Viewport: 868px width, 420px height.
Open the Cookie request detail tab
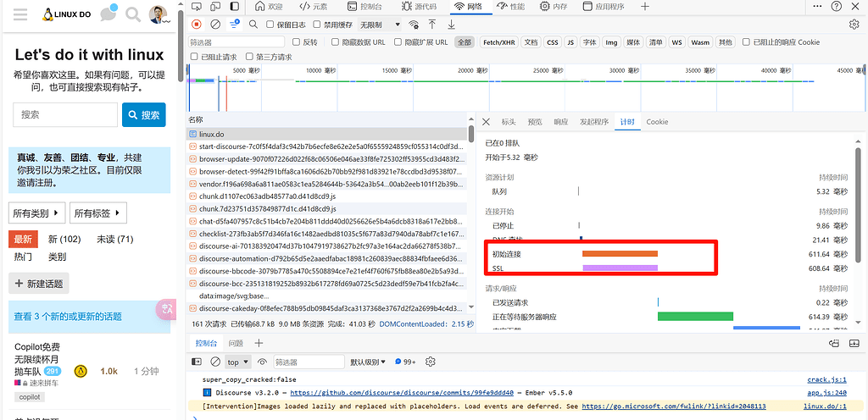coord(657,122)
